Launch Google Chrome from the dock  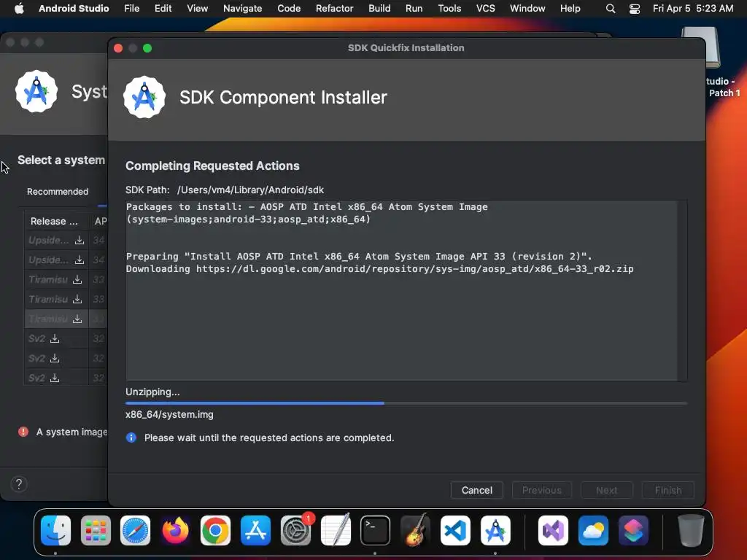tap(215, 530)
